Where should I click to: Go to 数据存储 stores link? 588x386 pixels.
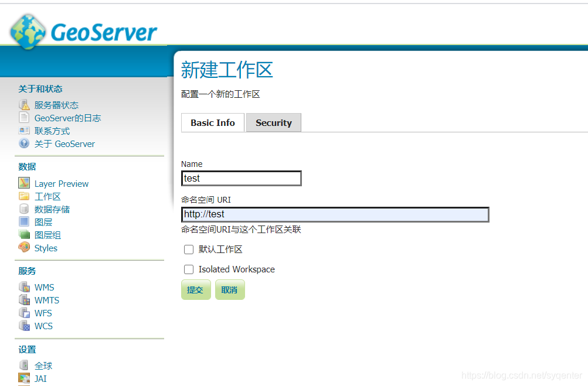tap(52, 209)
